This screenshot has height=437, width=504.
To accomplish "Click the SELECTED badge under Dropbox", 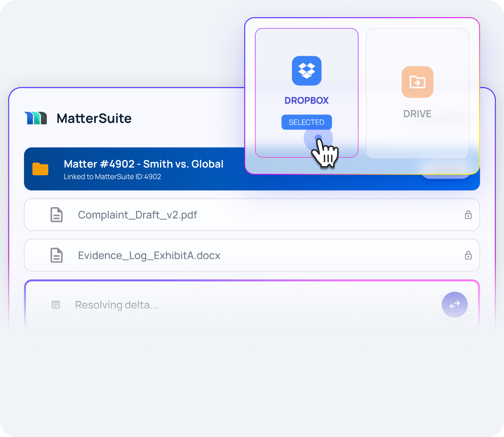I will 307,122.
